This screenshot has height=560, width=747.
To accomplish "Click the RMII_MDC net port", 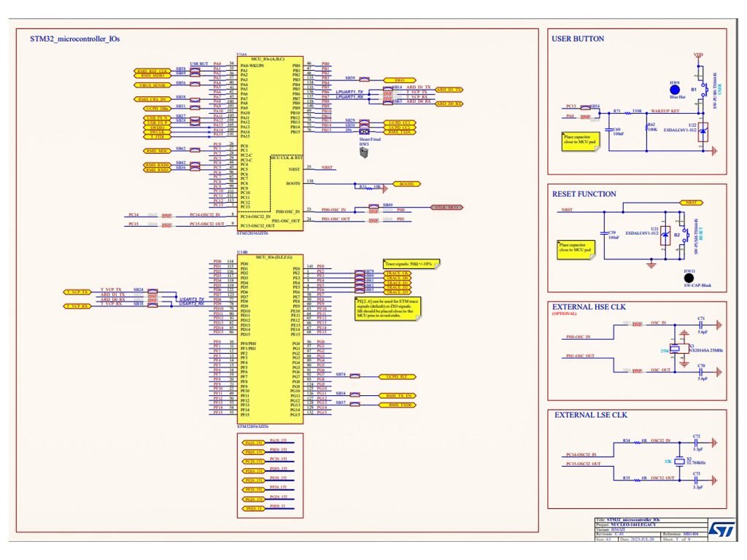I will point(157,151).
